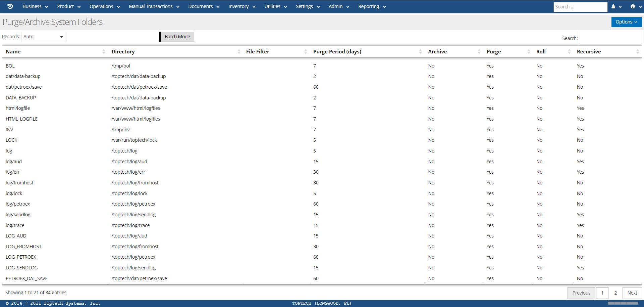The image size is (644, 307).
Task: Open the user account icon menu
Action: coord(616,6)
